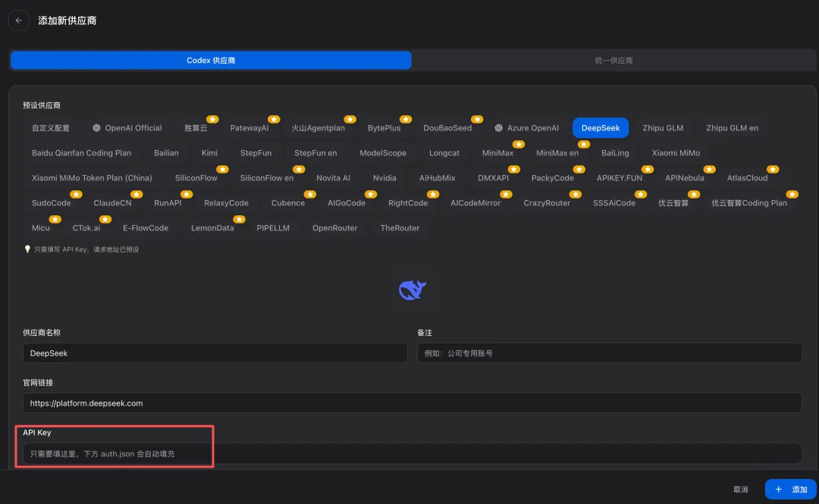The width and height of the screenshot is (819, 504).
Task: Select Bailian preset provider
Action: (x=166, y=153)
